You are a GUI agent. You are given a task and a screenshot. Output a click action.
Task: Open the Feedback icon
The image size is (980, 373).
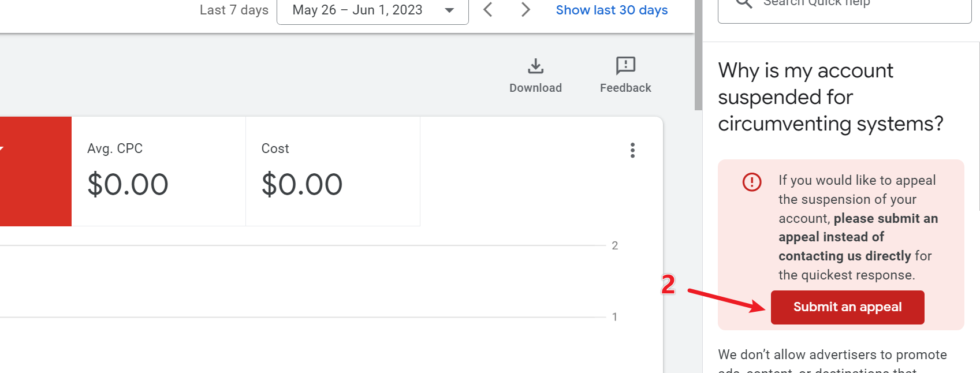point(625,66)
